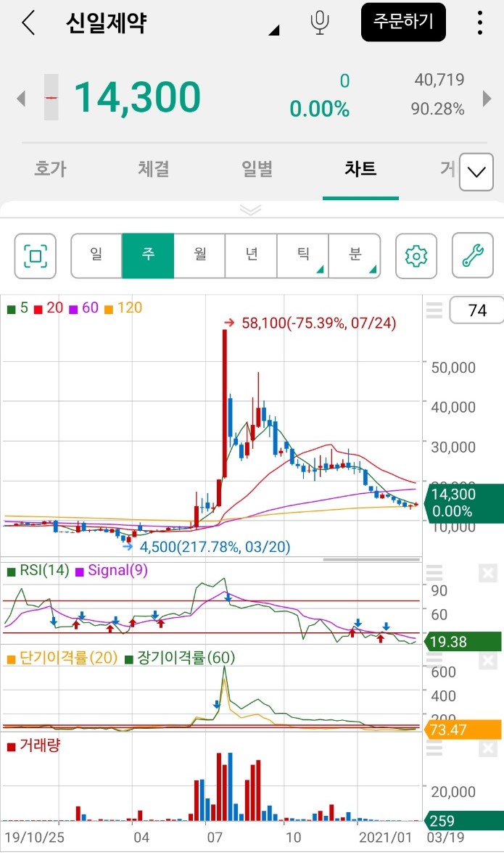Tap the 거래량 legend label
This screenshot has height=855, width=504.
(33, 746)
